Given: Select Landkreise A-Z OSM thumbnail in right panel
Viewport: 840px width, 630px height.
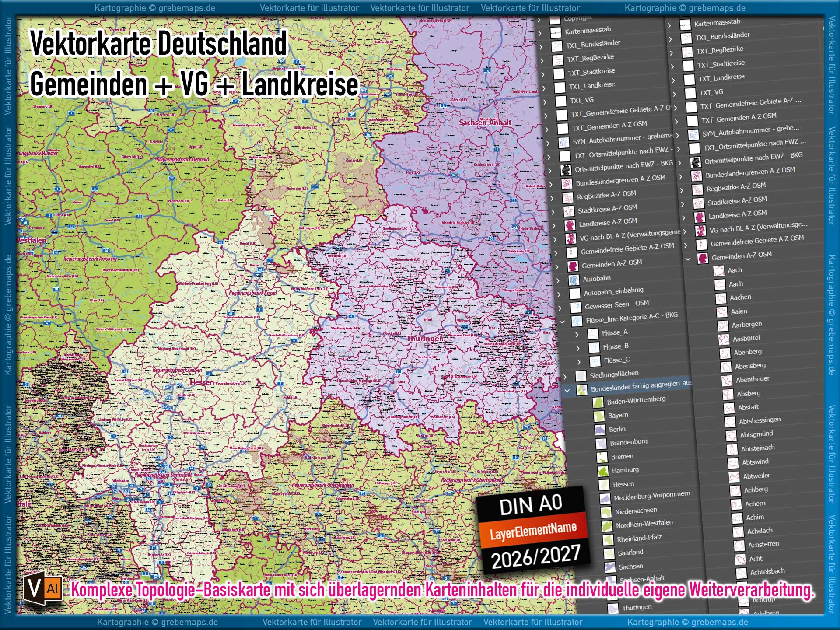Looking at the screenshot, I should [700, 217].
